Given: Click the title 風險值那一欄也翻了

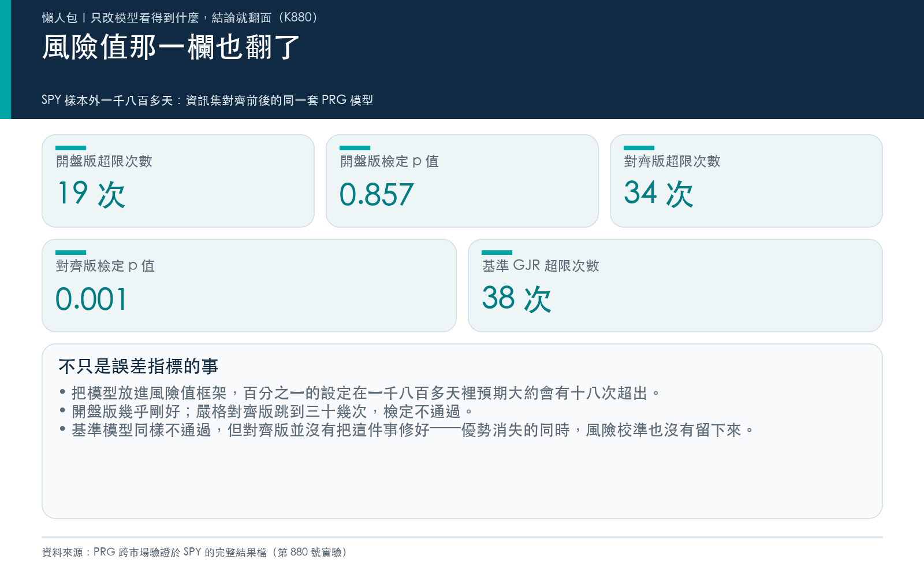Looking at the screenshot, I should pos(171,47).
